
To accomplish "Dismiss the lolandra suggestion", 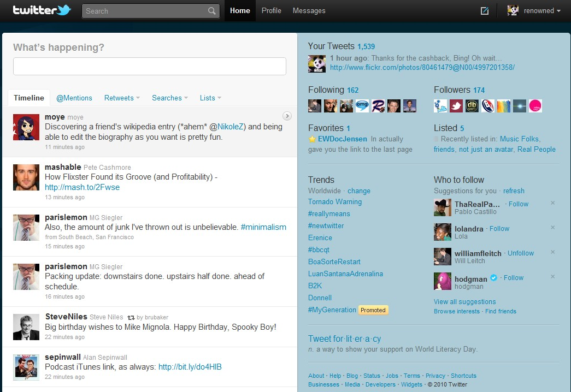I will coord(553,228).
